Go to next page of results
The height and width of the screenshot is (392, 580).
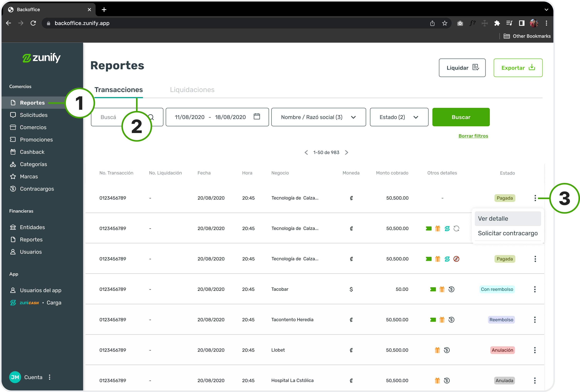click(347, 152)
